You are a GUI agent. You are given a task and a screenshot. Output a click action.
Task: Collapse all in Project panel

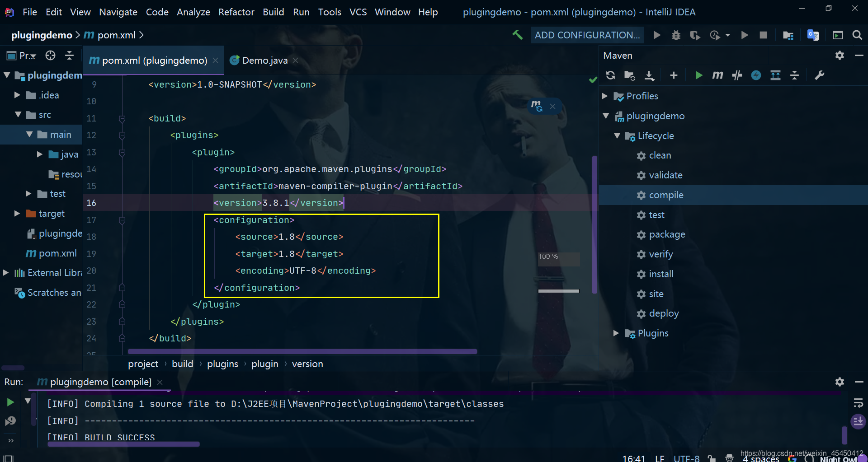click(70, 55)
